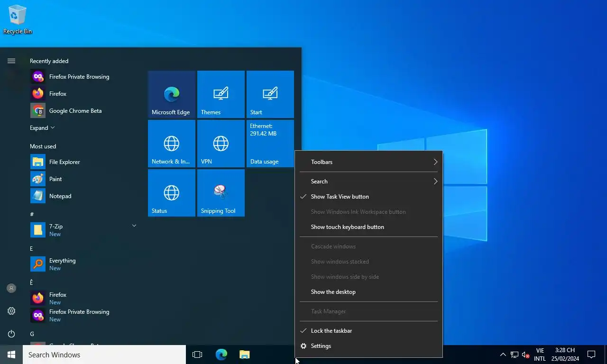Open File Explorer from the taskbar
607x364 pixels.
click(x=244, y=355)
